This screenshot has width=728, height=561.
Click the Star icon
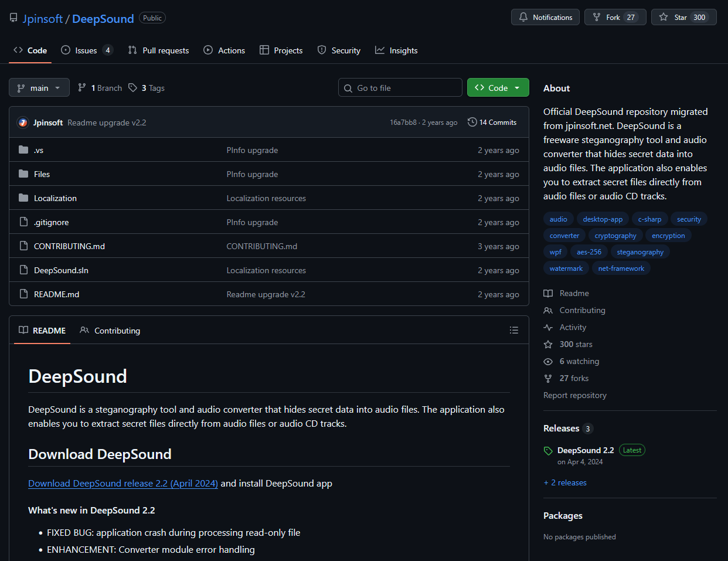pos(664,17)
